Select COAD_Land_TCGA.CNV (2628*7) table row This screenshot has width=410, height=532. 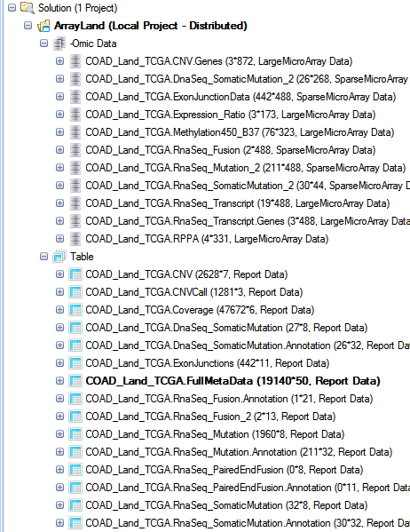click(186, 274)
